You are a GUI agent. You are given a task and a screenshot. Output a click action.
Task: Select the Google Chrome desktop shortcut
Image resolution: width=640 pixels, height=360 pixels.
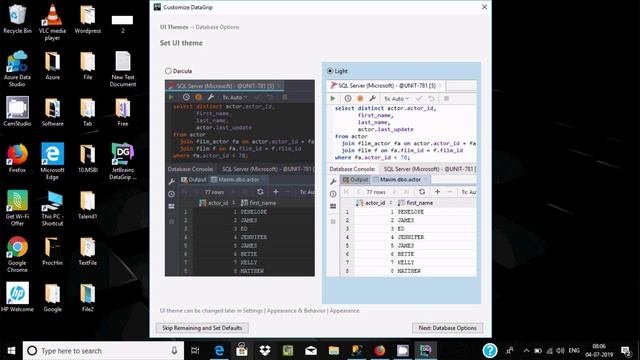pyautogui.click(x=17, y=254)
